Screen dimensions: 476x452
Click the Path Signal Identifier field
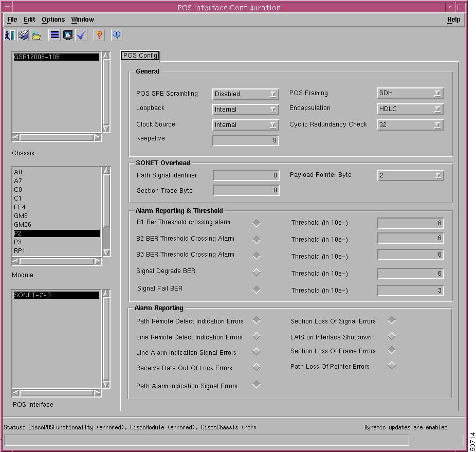pos(246,175)
